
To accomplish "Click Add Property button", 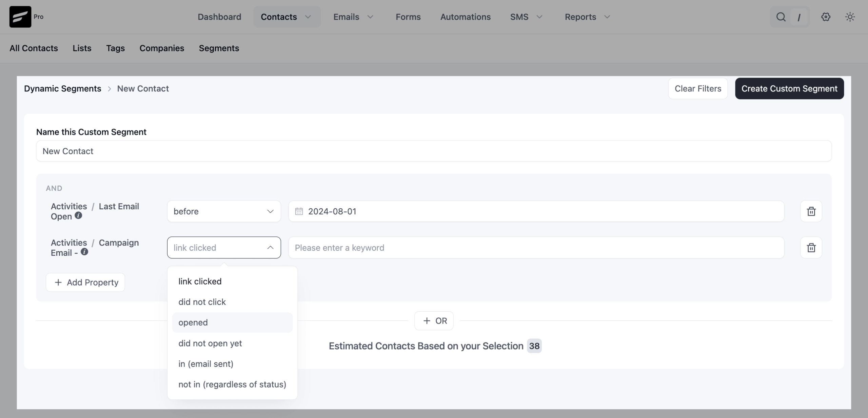I will pos(85,282).
